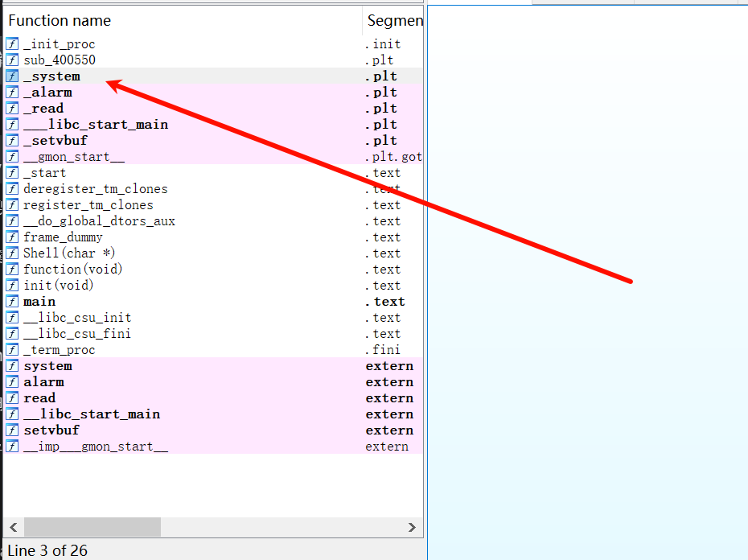The image size is (748, 560).
Task: Select the icon next to __libc_csu_init
Action: (12, 318)
